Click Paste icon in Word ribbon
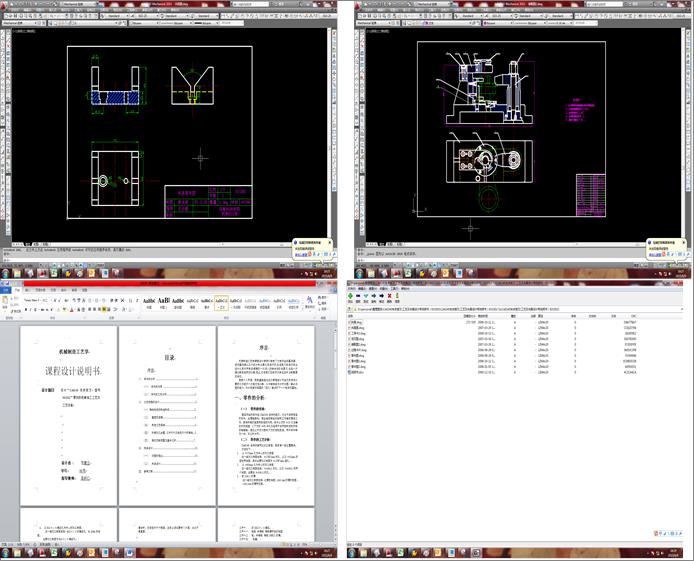 [x=5, y=302]
